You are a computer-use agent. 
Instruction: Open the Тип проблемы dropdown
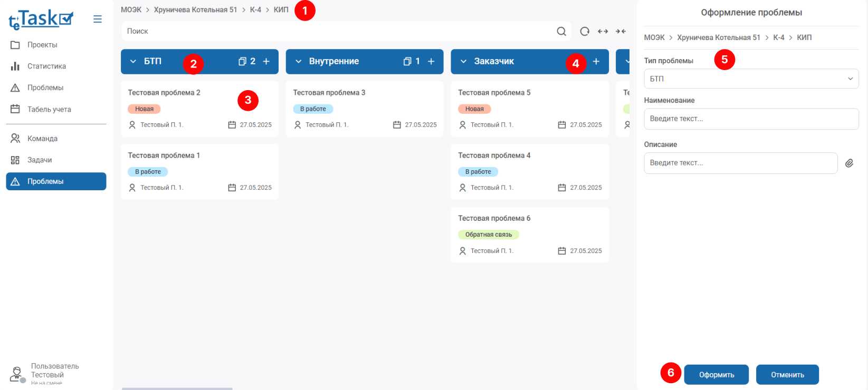click(x=751, y=79)
